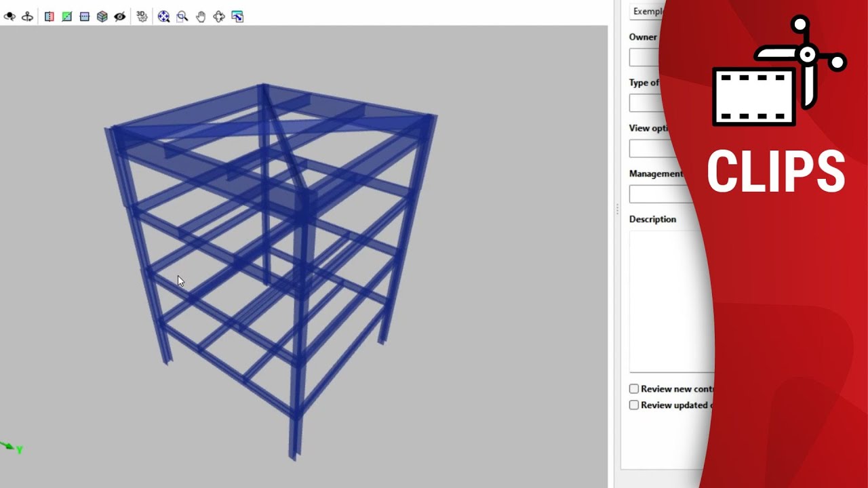Open the red clip plane tool
The height and width of the screenshot is (488, 868).
coord(49,16)
